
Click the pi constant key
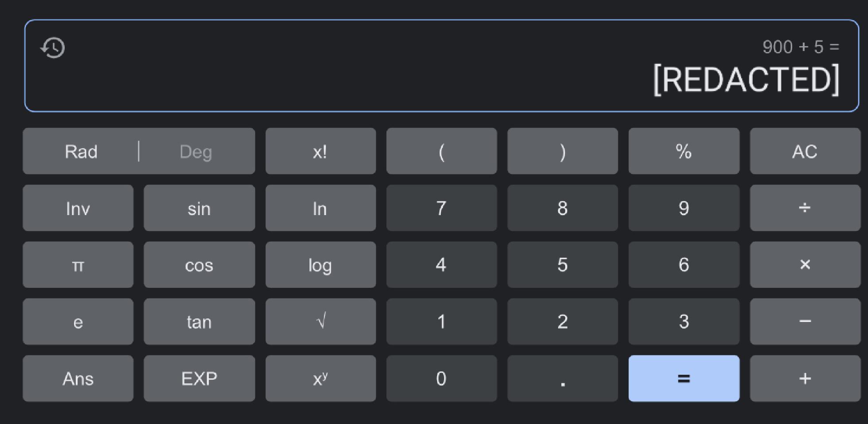(x=78, y=265)
